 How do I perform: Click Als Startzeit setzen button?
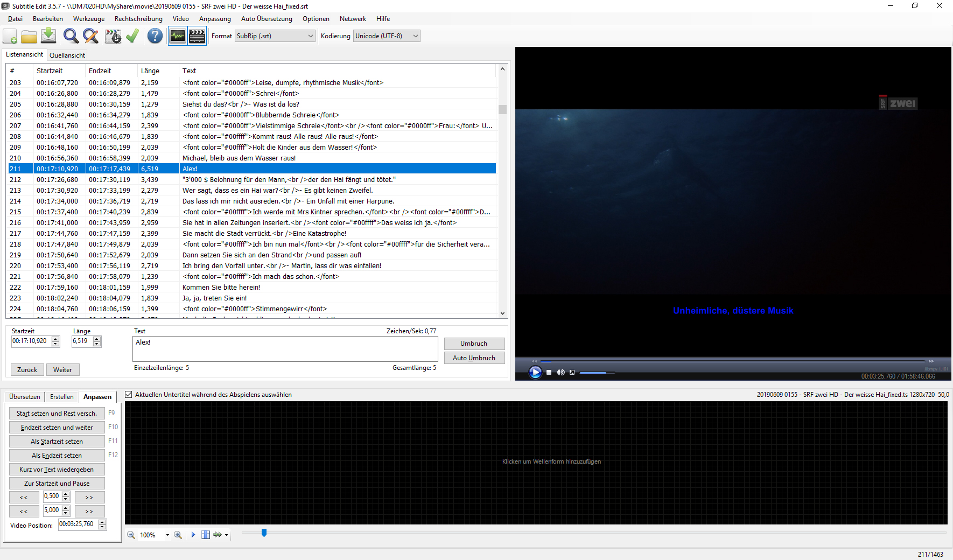(57, 442)
